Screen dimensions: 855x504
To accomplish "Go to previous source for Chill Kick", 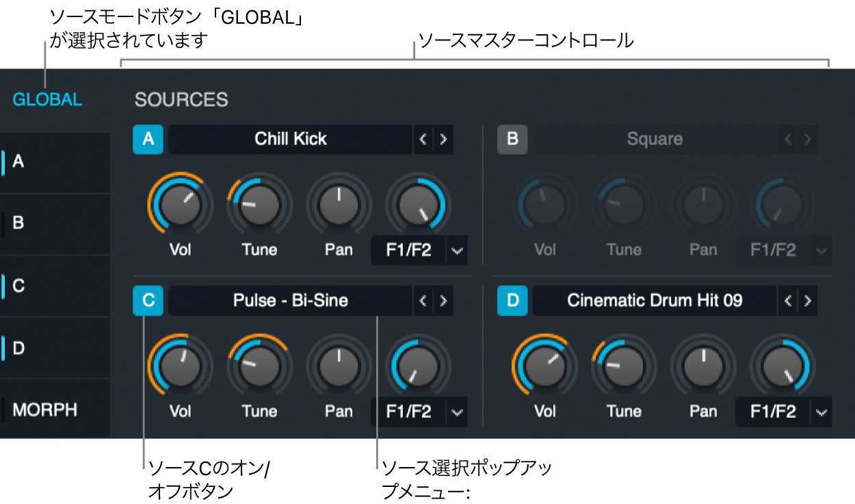I will (x=423, y=140).
